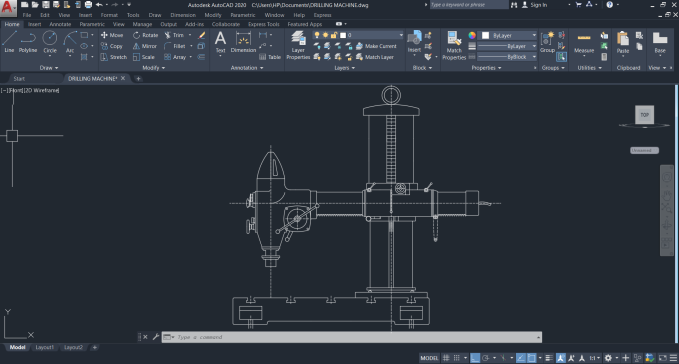This screenshot has width=679, height=364.
Task: Open the Measure utility
Action: 584,43
